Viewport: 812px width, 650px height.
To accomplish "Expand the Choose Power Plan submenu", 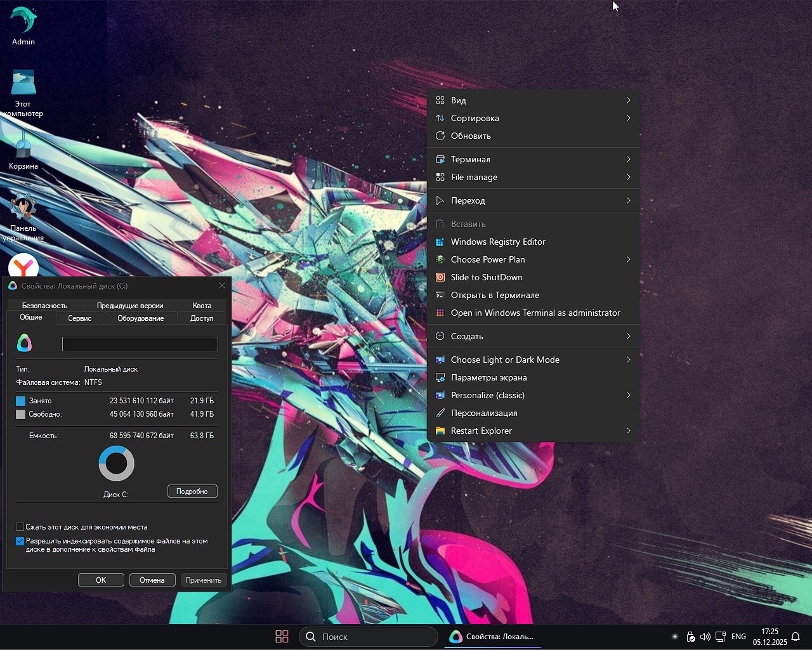I will [487, 259].
